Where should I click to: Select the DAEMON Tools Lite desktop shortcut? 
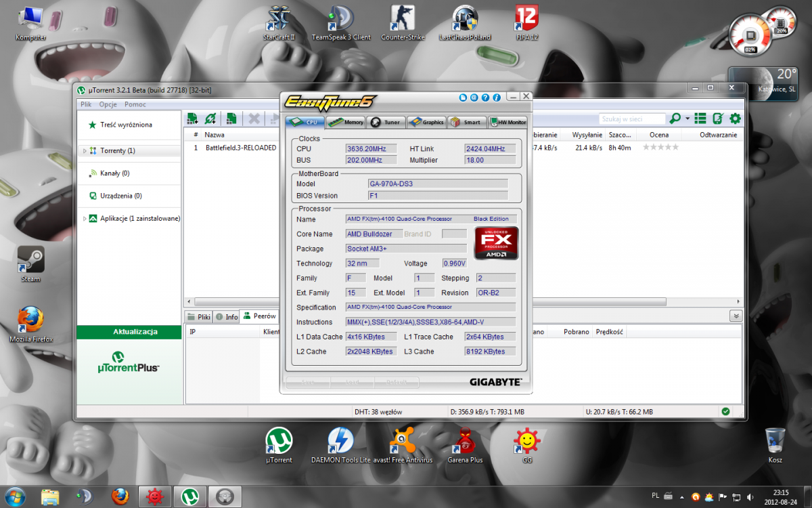point(341,445)
